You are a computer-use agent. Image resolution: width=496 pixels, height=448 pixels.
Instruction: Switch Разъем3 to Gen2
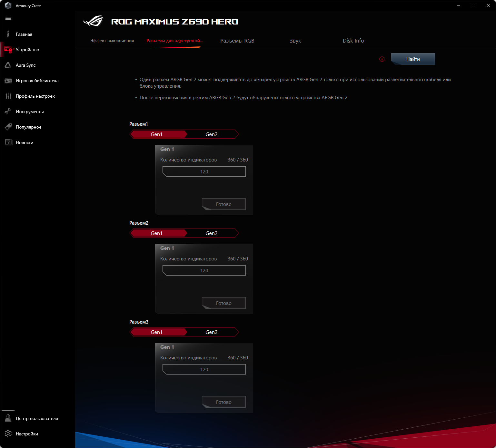(x=212, y=332)
